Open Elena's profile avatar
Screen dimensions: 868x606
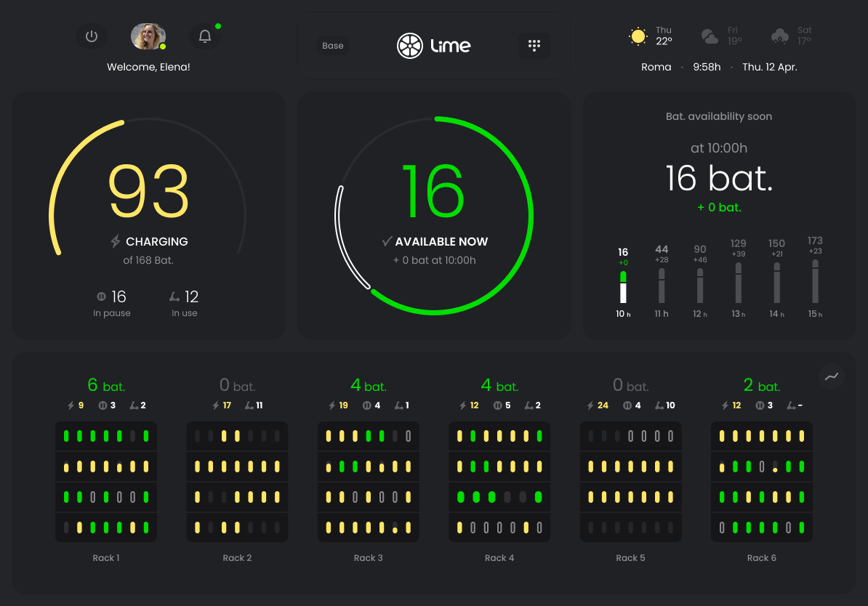tap(148, 36)
